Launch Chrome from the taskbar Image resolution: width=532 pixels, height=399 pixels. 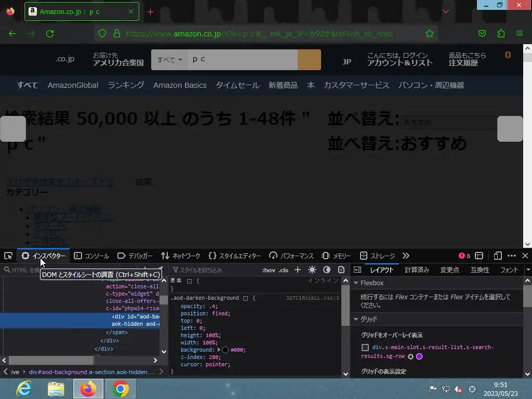pyautogui.click(x=121, y=389)
